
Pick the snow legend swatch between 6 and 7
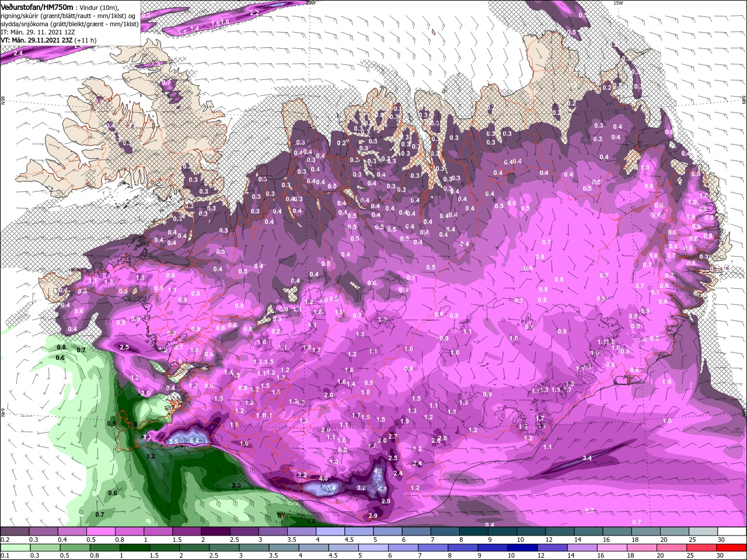(416, 531)
